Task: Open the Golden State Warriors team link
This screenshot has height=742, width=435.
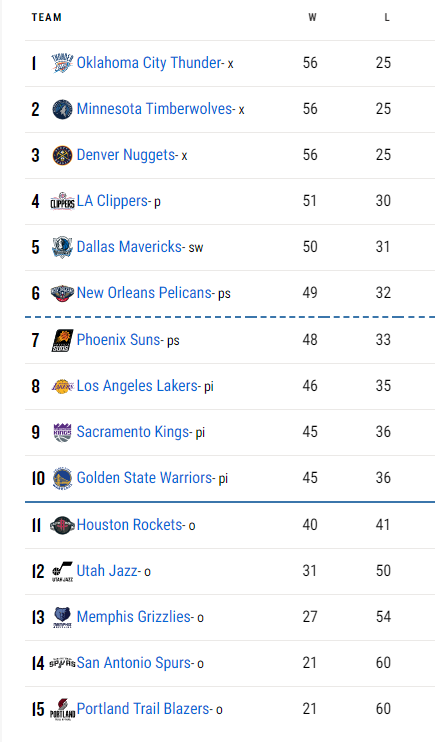Action: (144, 477)
